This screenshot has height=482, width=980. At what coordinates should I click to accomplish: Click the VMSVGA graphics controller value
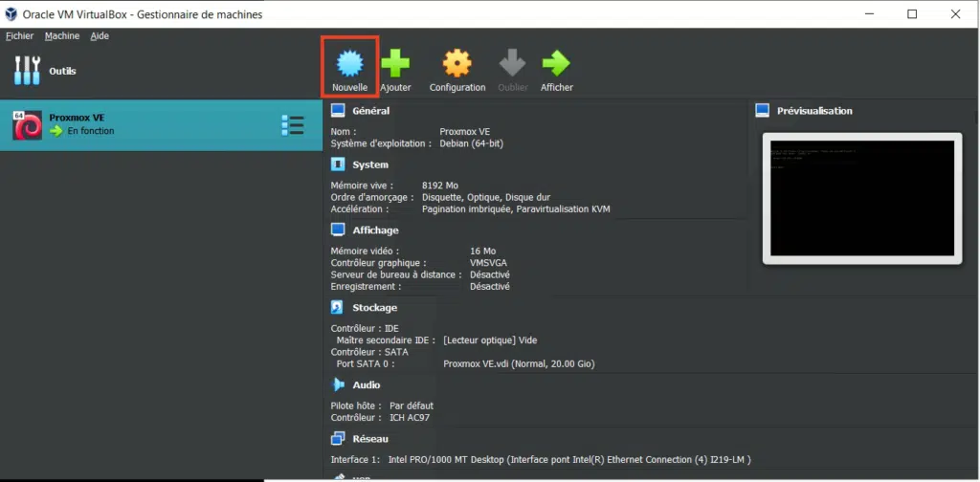[x=488, y=263]
